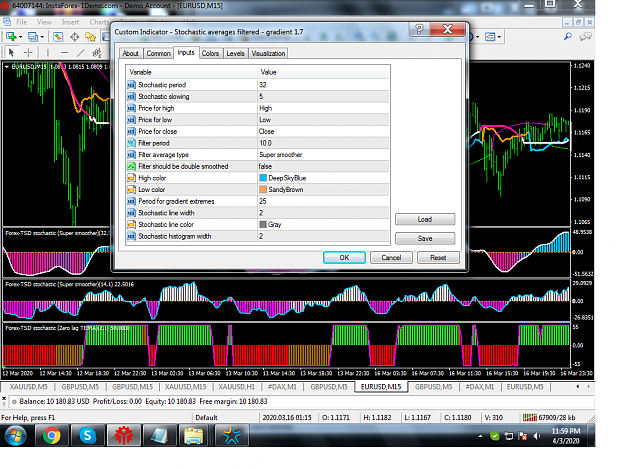Open the View menu

[44, 22]
